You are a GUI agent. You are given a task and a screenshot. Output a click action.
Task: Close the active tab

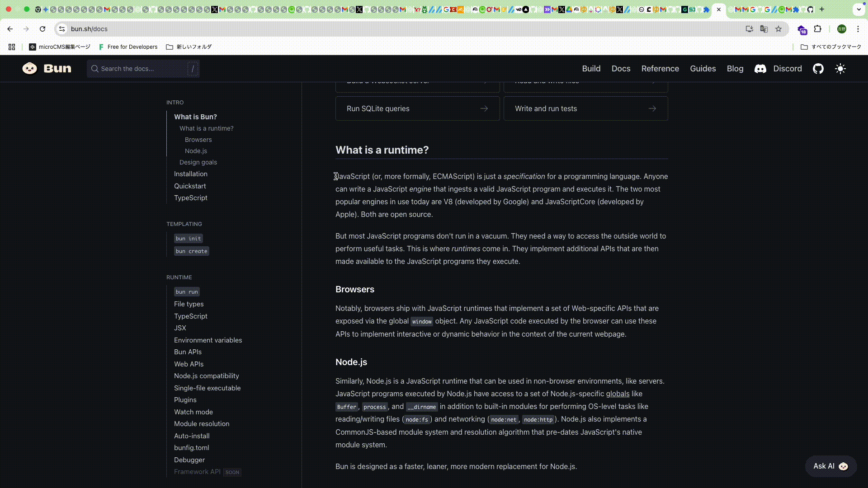719,9
